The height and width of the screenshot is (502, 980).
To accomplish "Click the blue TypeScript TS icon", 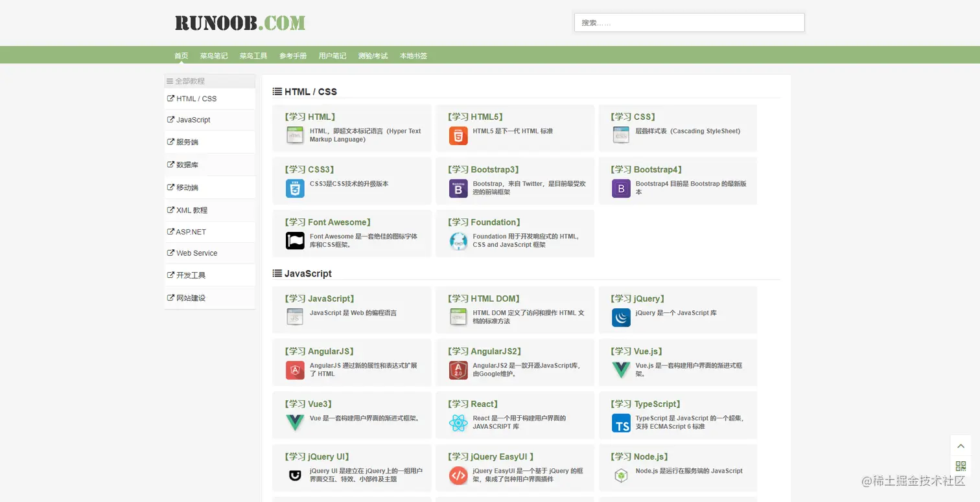I will pos(621,422).
